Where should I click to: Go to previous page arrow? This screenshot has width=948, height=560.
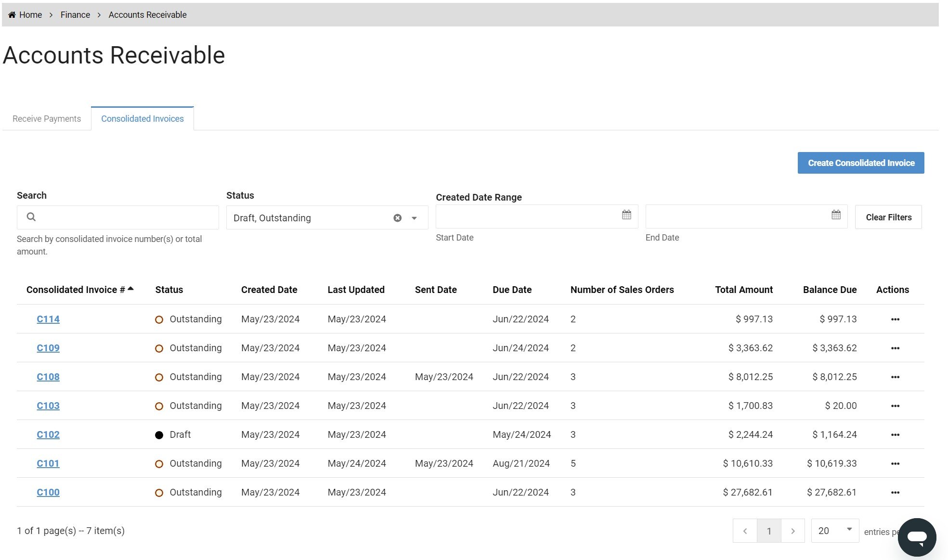coord(745,531)
